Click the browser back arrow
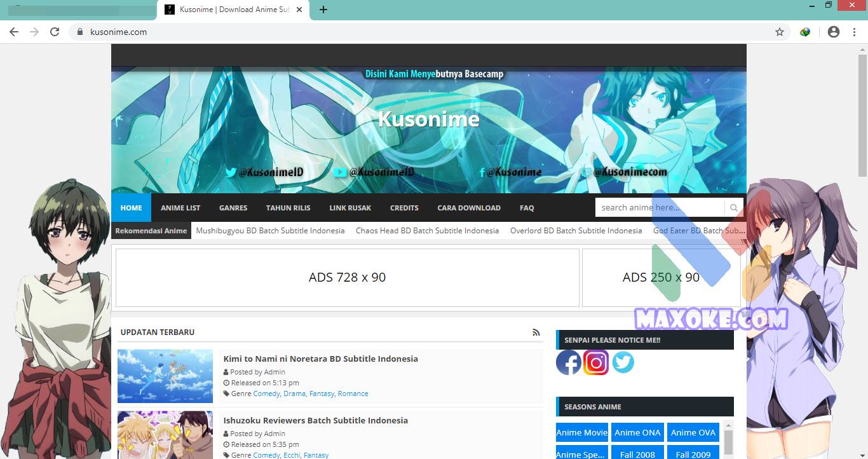 coord(14,32)
